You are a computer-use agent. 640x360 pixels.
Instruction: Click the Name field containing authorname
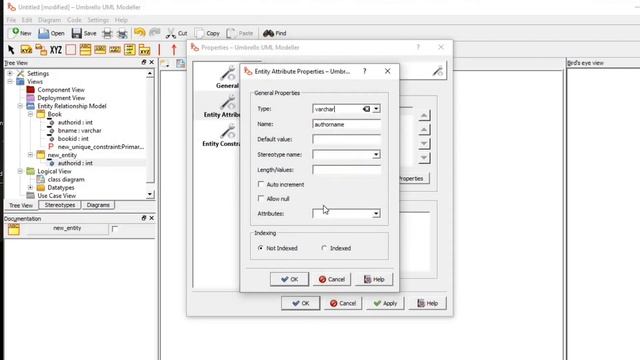pyautogui.click(x=347, y=124)
